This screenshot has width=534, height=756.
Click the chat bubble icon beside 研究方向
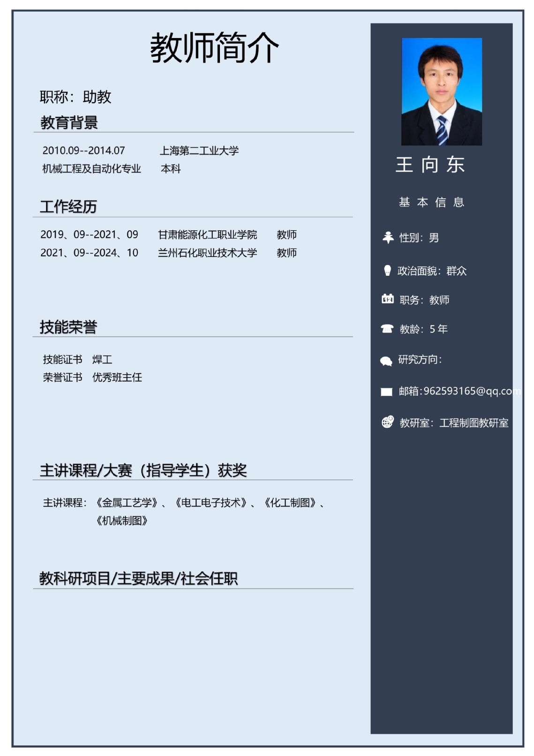[386, 361]
